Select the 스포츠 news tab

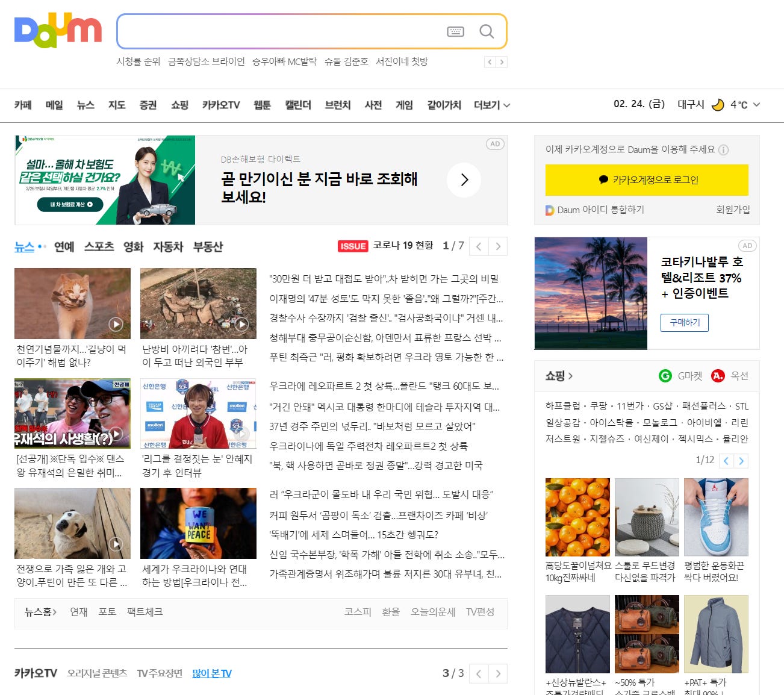pyautogui.click(x=99, y=246)
